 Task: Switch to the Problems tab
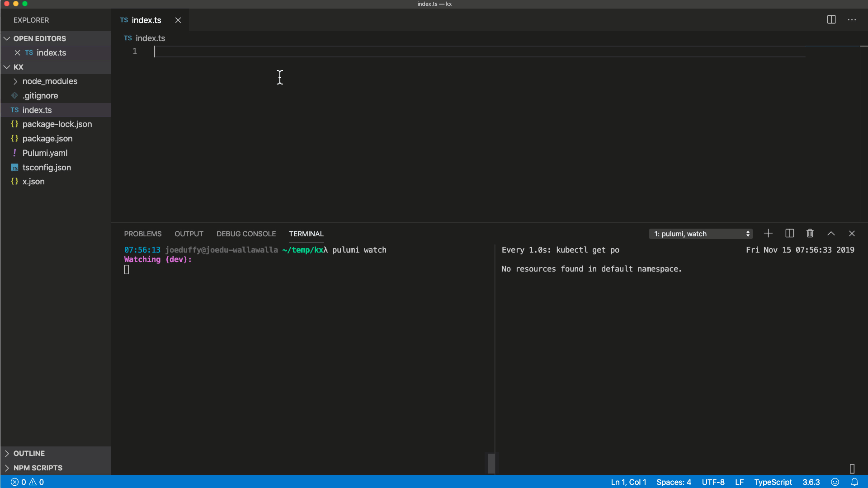pyautogui.click(x=143, y=234)
